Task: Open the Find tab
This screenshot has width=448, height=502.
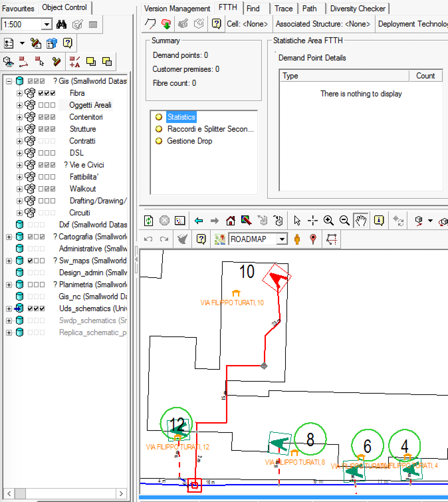Action: point(253,8)
